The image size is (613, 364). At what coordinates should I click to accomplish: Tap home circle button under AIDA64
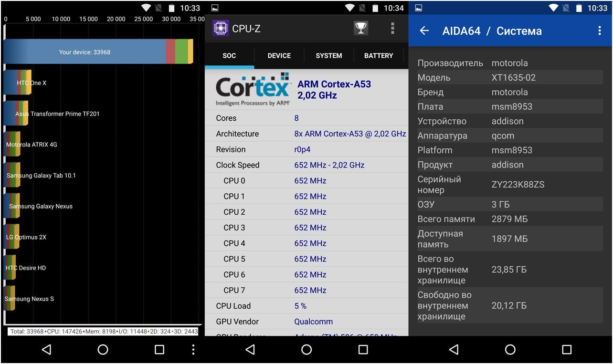510,350
